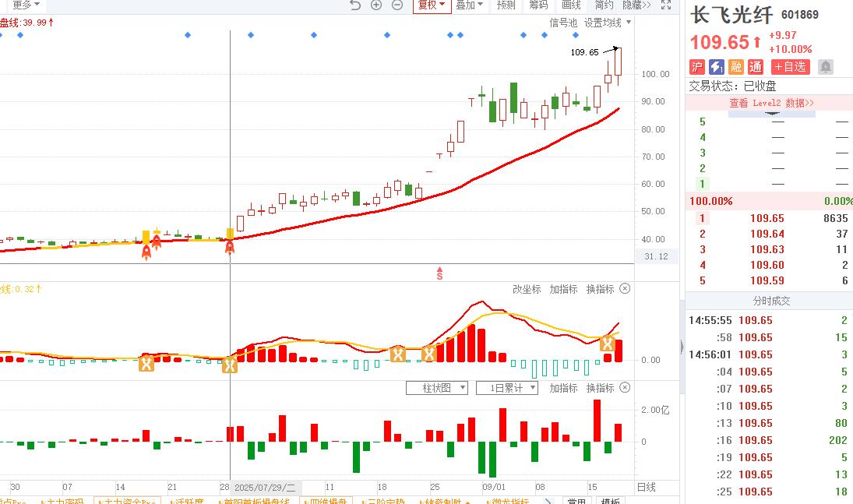Click the price alert bell icon
Image resolution: width=853 pixels, height=504 pixels.
(x=826, y=67)
